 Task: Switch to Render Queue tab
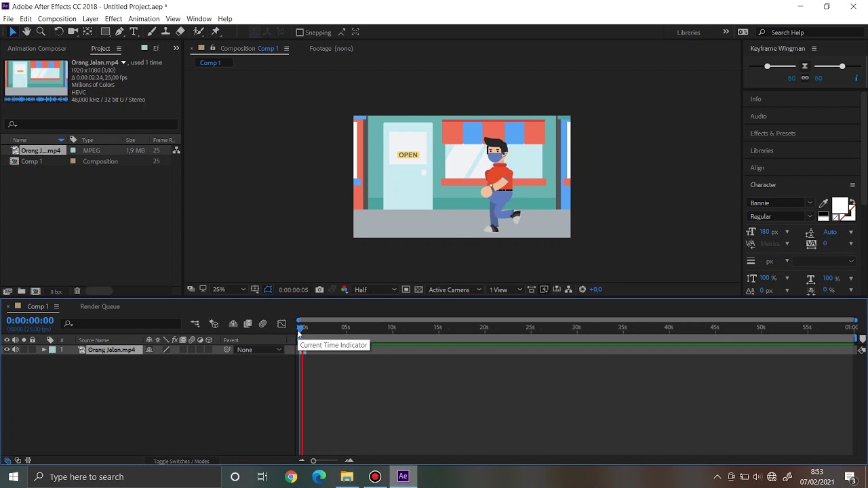(100, 306)
